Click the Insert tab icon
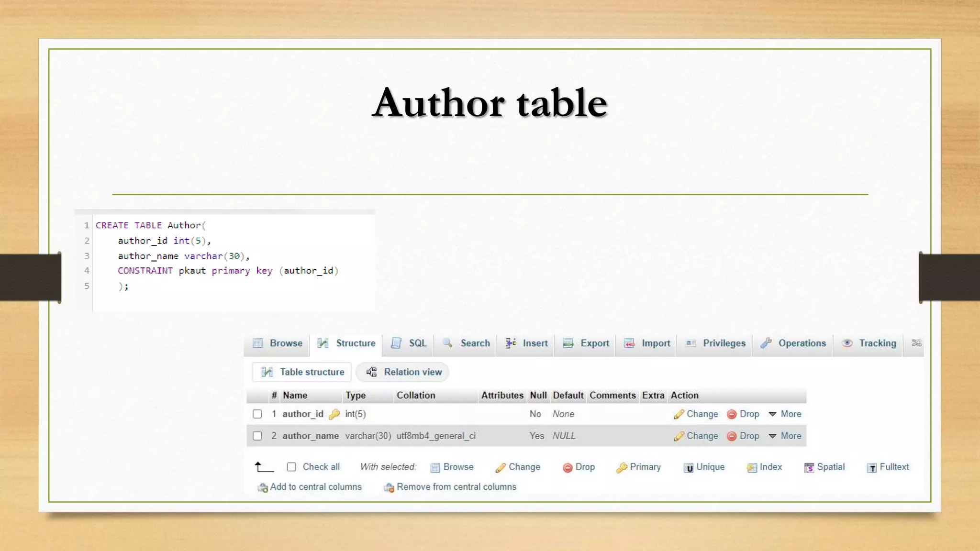The height and width of the screenshot is (551, 980). pos(511,343)
